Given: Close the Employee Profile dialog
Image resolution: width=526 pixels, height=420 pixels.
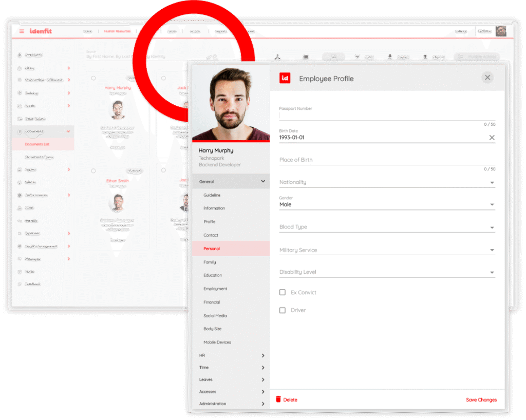Looking at the screenshot, I should click(x=487, y=78).
